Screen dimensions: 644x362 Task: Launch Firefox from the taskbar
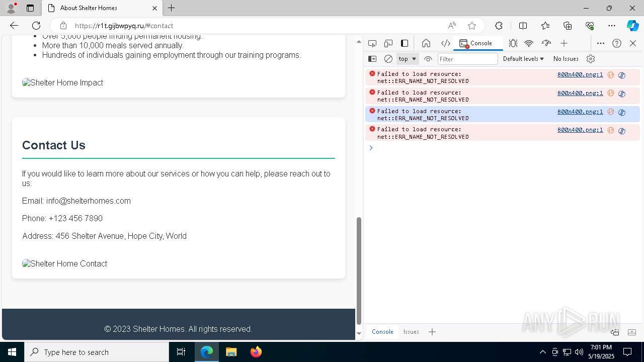coord(256,352)
